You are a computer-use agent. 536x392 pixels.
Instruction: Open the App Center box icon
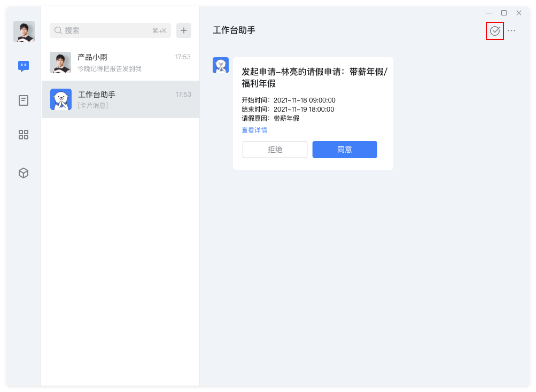[x=23, y=173]
